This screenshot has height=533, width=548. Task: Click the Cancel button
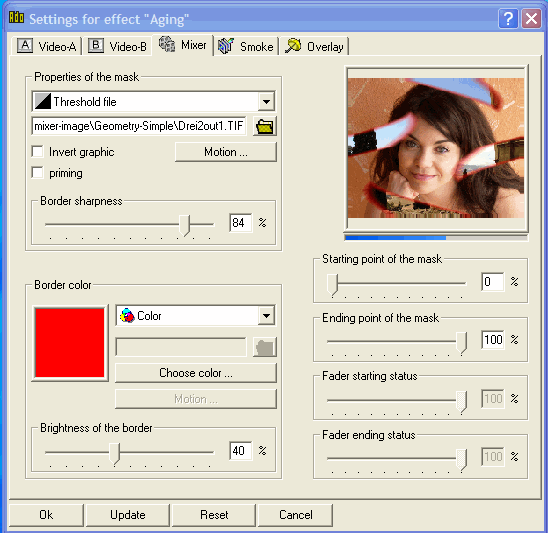pos(296,515)
